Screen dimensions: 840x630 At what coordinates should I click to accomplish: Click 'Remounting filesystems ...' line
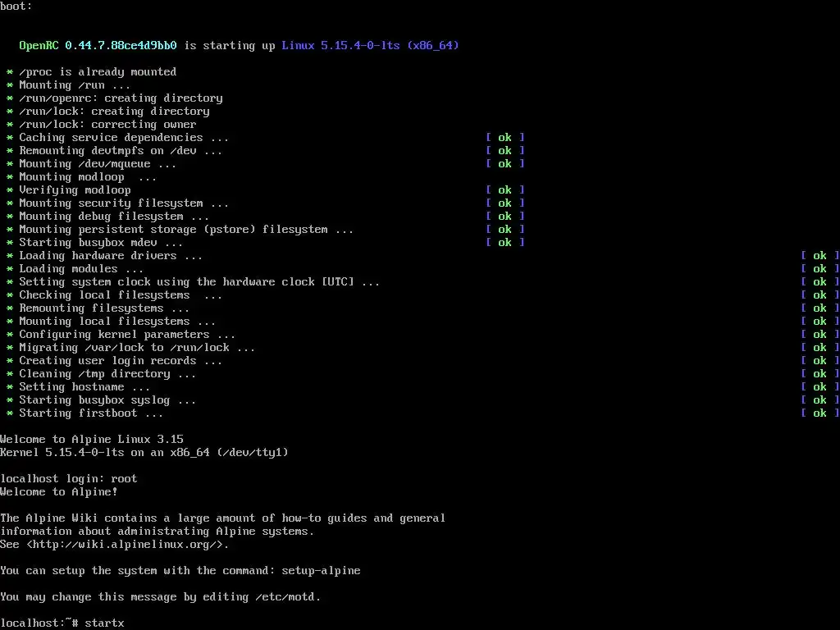pyautogui.click(x=104, y=308)
